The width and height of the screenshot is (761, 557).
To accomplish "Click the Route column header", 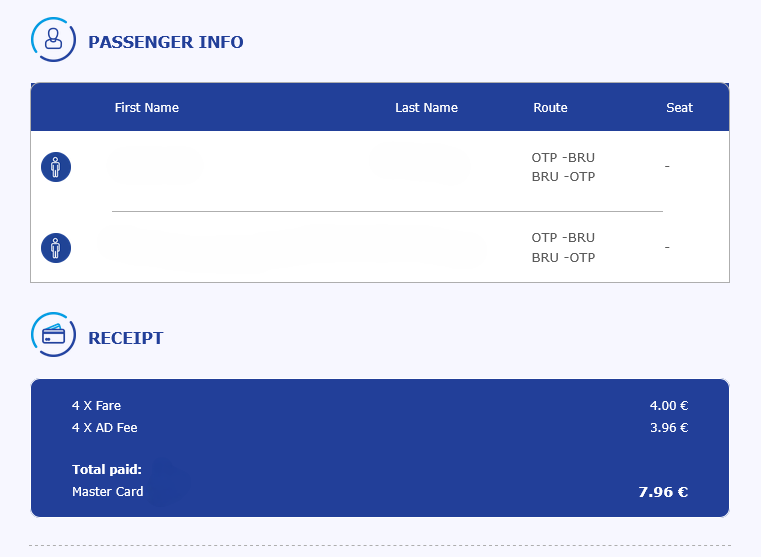I will tap(550, 108).
